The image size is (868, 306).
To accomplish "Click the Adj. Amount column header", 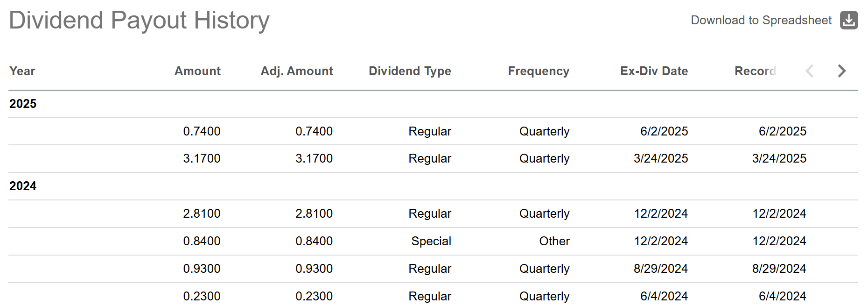I will pos(297,71).
